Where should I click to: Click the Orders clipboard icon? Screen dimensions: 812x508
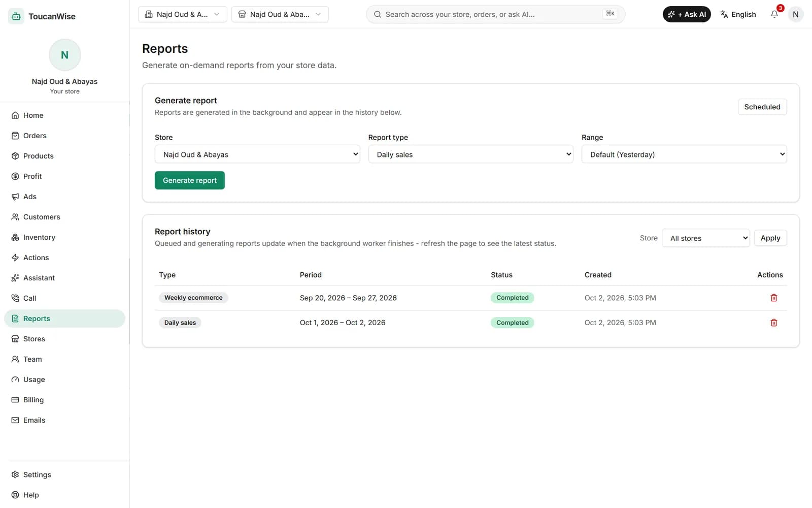pos(15,136)
